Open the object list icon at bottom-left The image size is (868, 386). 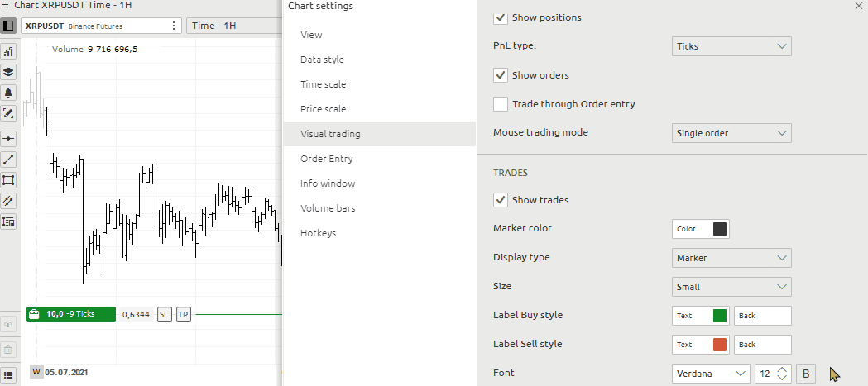click(9, 374)
